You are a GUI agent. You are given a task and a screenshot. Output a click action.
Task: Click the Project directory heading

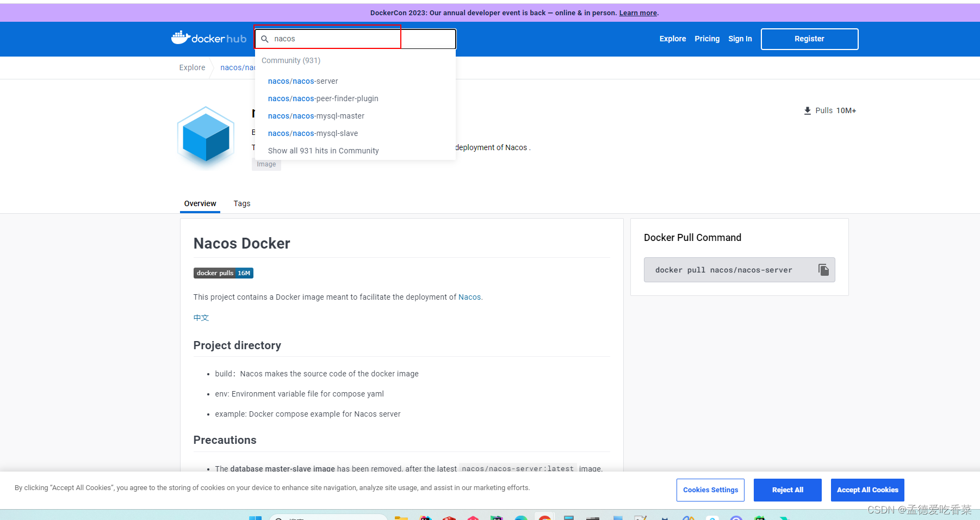237,345
